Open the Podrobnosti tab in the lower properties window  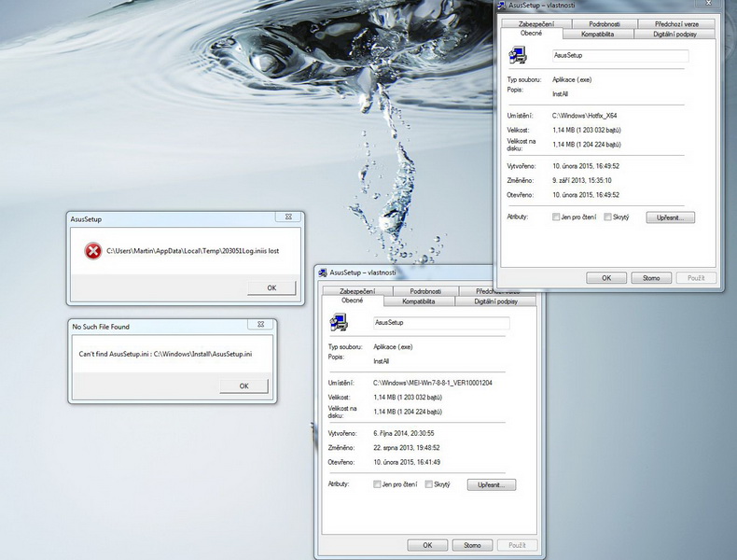425,291
